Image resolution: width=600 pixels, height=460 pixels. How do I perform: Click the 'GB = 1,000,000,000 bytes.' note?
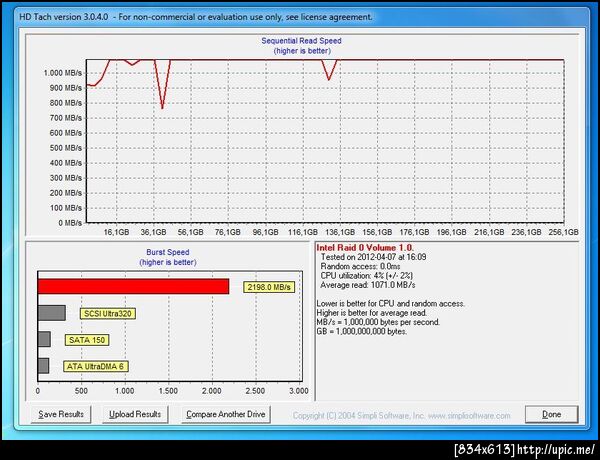point(362,331)
